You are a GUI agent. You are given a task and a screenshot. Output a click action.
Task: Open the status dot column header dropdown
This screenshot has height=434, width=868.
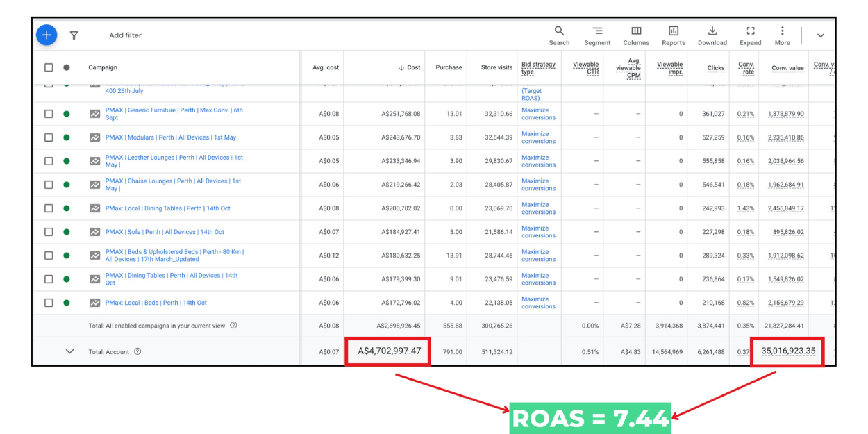point(67,67)
